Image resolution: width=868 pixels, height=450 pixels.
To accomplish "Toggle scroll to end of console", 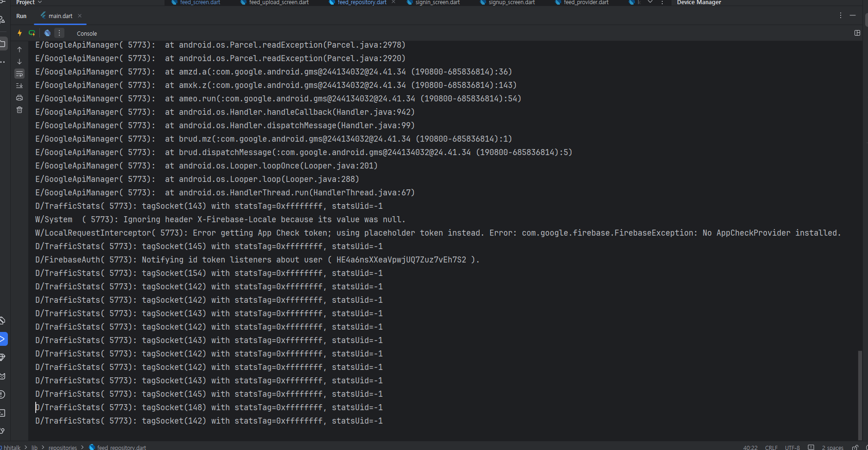I will coord(19,86).
